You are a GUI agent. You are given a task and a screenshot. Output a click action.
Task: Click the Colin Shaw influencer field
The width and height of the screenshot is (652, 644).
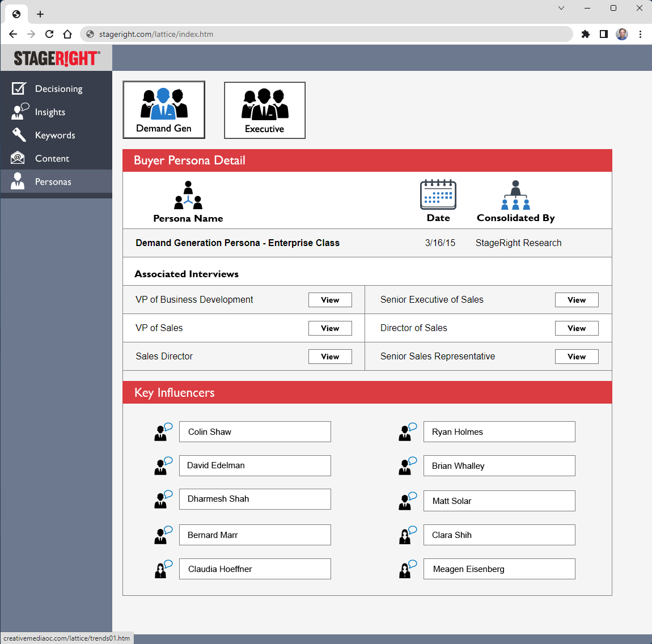pos(255,431)
